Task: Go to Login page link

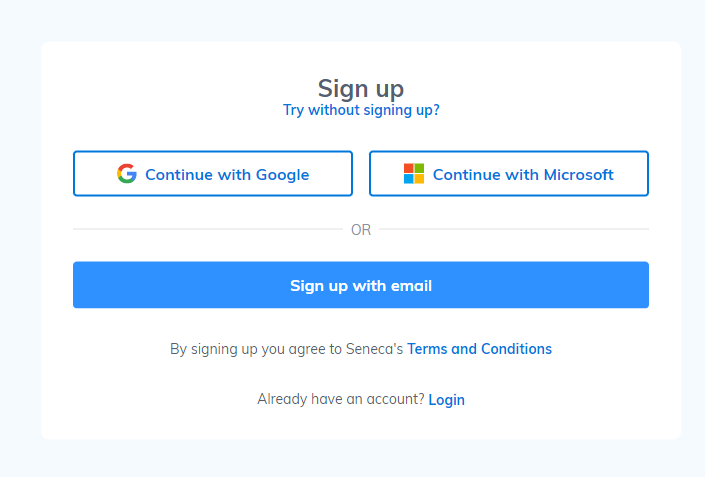Action: 446,400
